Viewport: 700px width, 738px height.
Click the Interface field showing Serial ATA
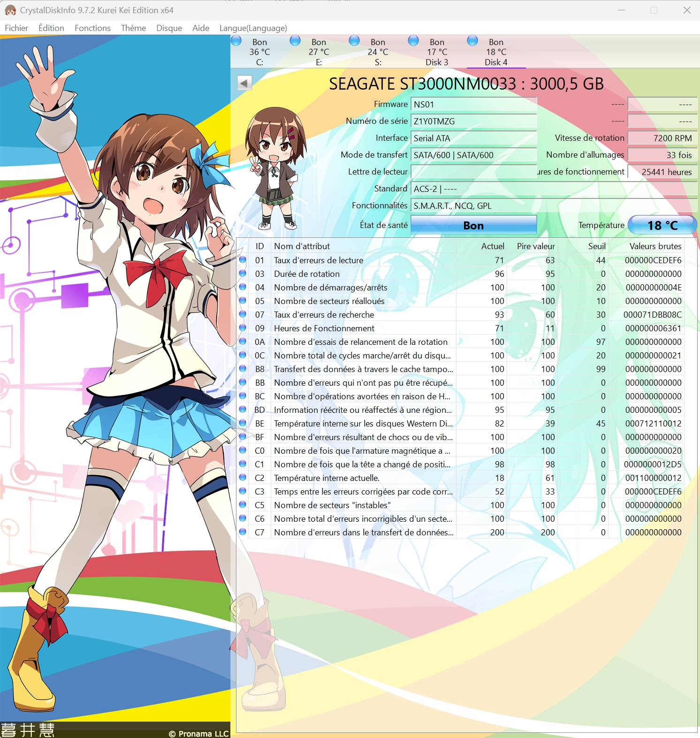click(x=473, y=138)
